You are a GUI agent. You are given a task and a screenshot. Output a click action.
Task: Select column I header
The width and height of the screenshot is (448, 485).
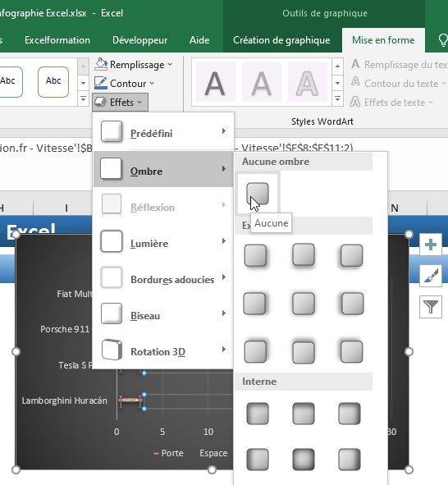click(x=66, y=208)
